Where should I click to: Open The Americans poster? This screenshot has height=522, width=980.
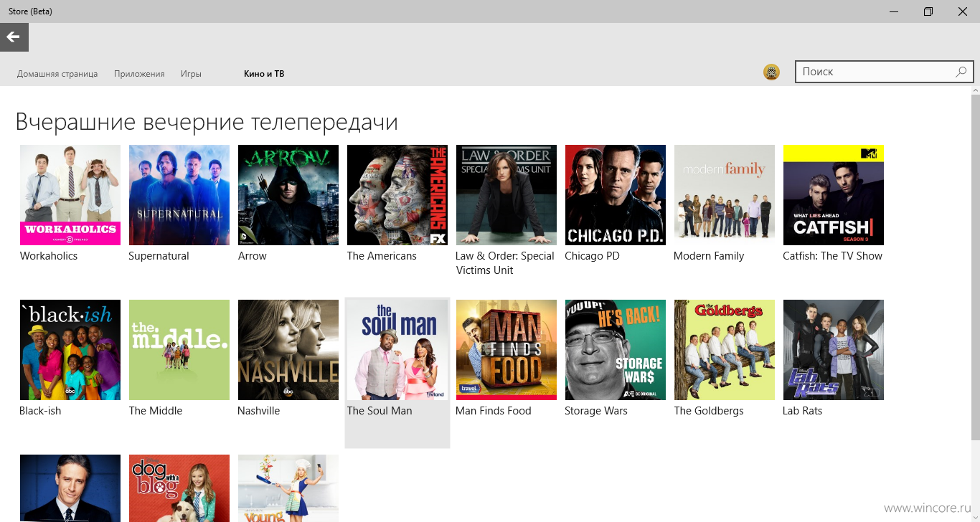(397, 195)
